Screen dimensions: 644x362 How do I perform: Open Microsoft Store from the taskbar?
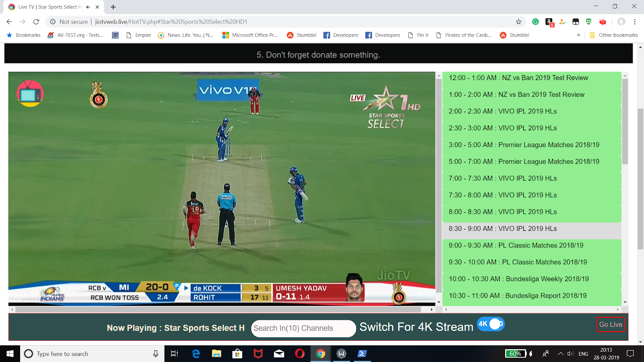click(x=237, y=354)
